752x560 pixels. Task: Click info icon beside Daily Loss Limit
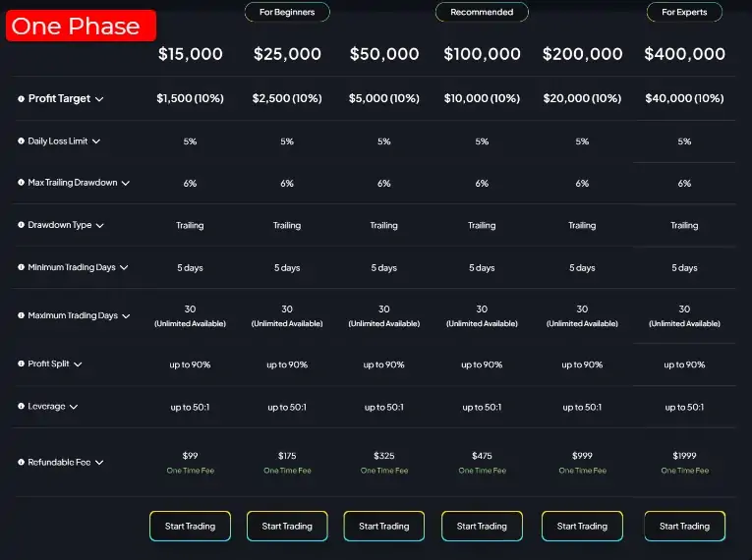[21, 141]
